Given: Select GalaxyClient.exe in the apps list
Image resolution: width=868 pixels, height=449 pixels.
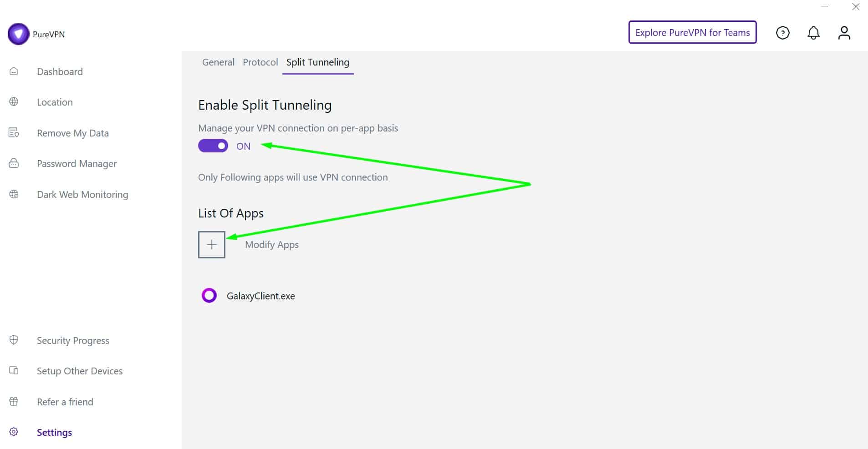Looking at the screenshot, I should 261,296.
